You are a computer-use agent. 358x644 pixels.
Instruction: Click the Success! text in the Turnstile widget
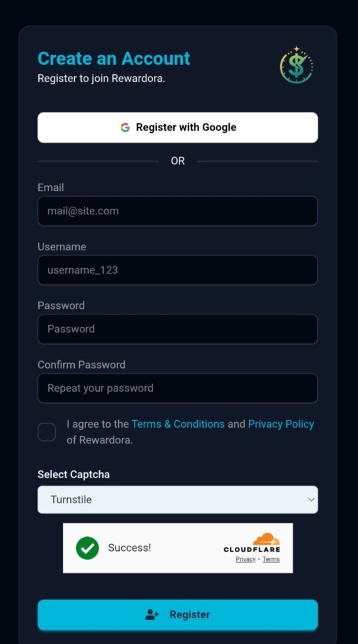pos(129,548)
